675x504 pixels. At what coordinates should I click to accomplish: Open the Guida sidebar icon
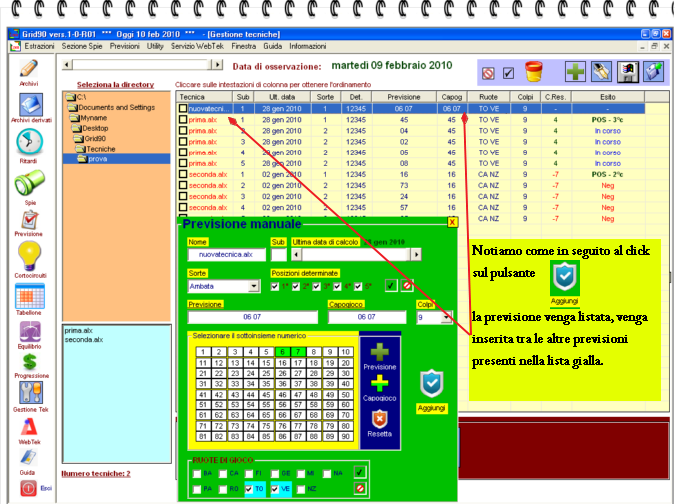pyautogui.click(x=28, y=458)
